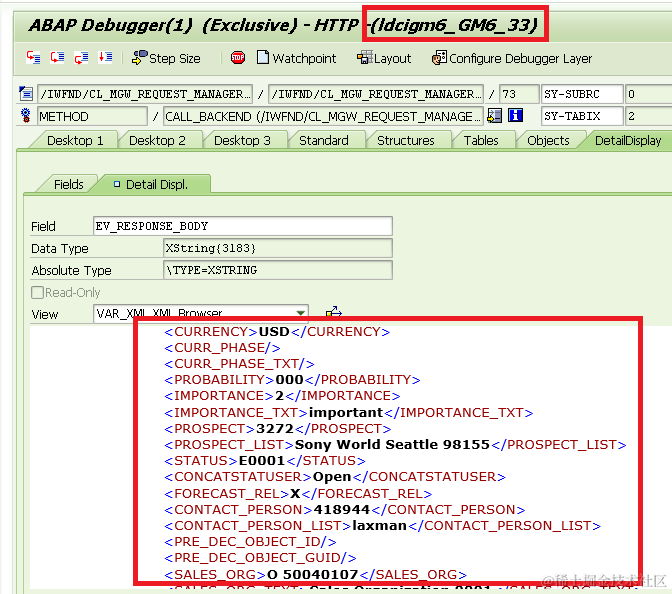Click the CONCATSTATUSER value Open
This screenshot has width=672, height=594.
[332, 477]
